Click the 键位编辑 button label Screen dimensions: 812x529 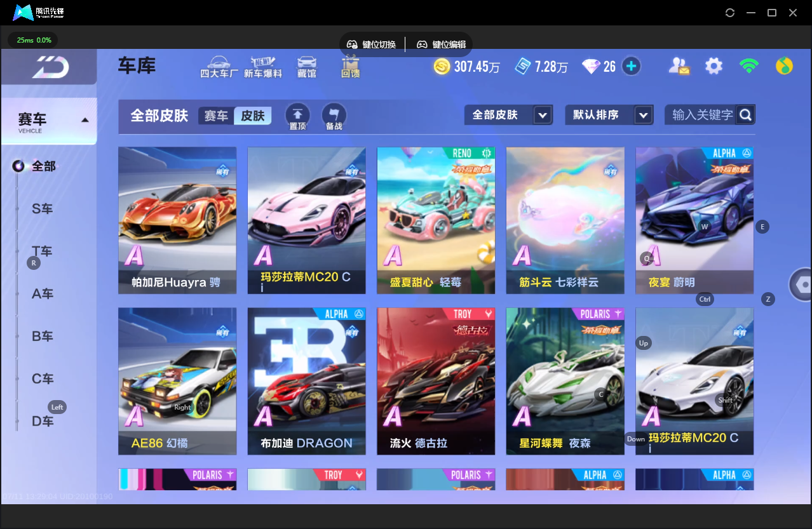(x=449, y=44)
